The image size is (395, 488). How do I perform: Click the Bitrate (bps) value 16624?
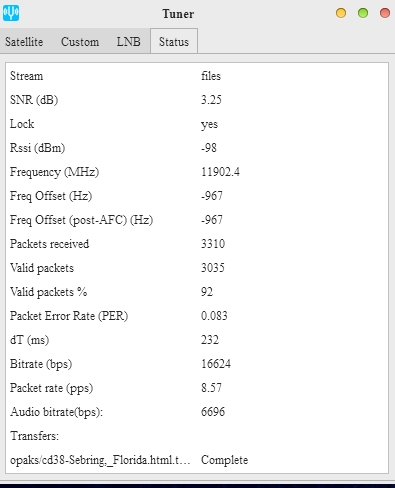pos(216,364)
